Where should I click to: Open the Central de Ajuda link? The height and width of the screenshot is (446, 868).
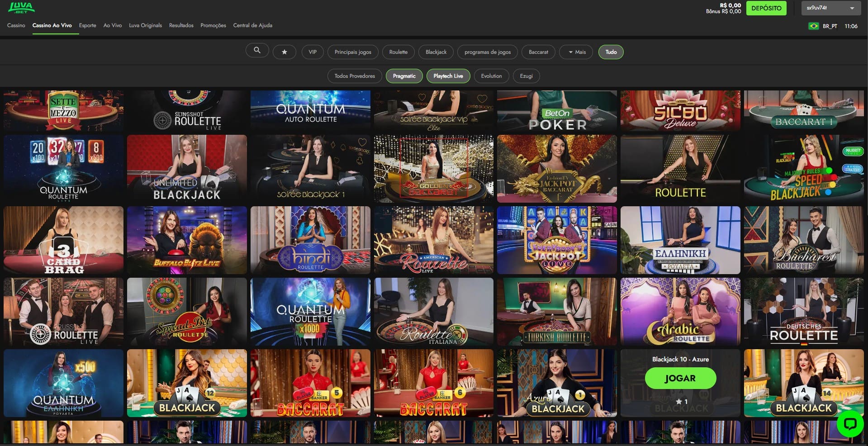click(x=252, y=25)
